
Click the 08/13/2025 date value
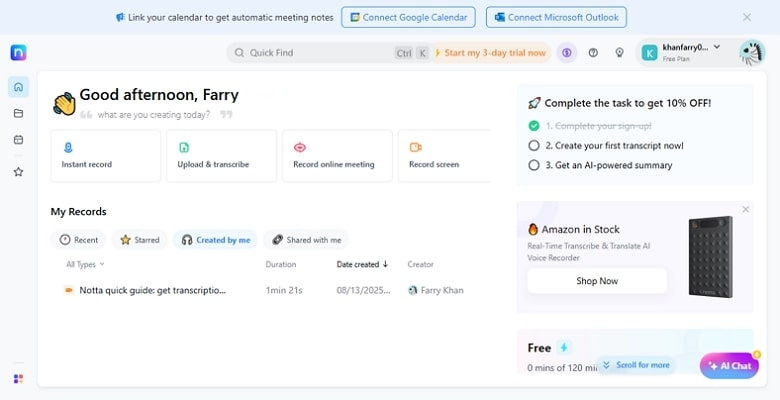364,290
